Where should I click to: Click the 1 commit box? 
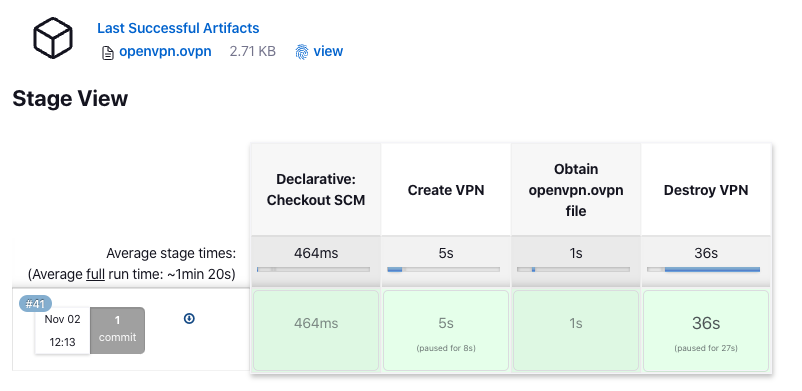tap(118, 330)
